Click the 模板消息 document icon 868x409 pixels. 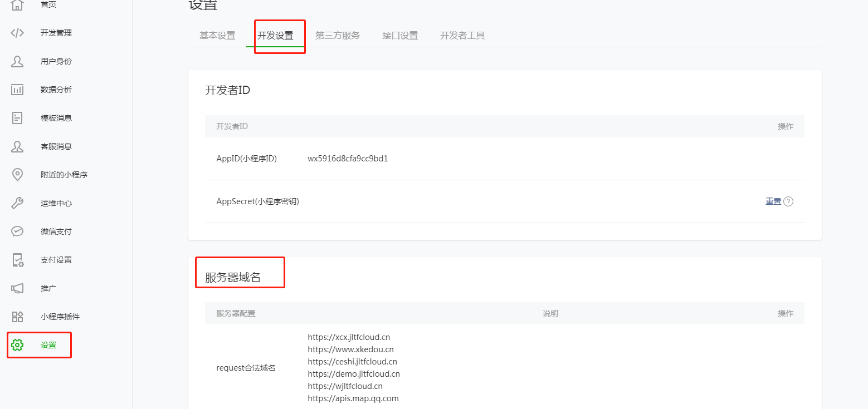coord(17,118)
